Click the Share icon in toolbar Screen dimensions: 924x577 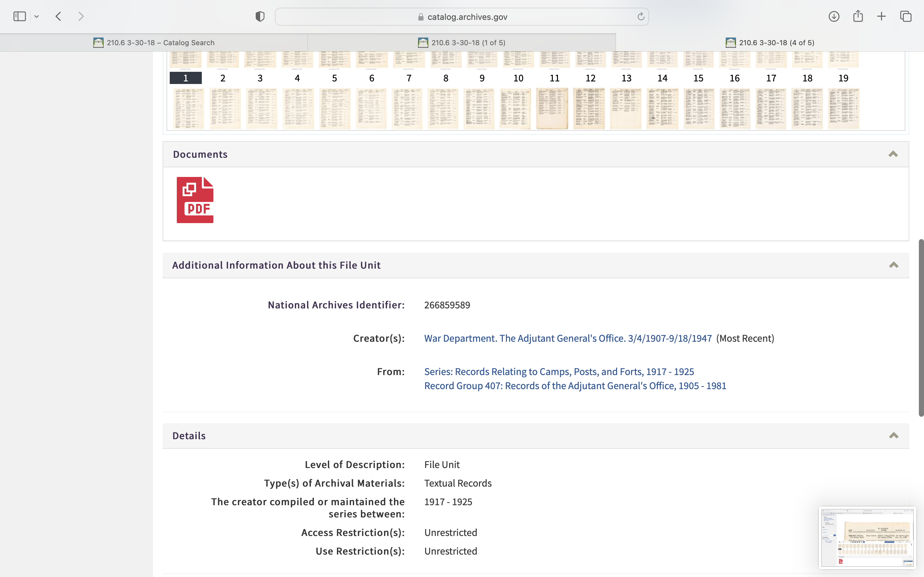pos(858,16)
